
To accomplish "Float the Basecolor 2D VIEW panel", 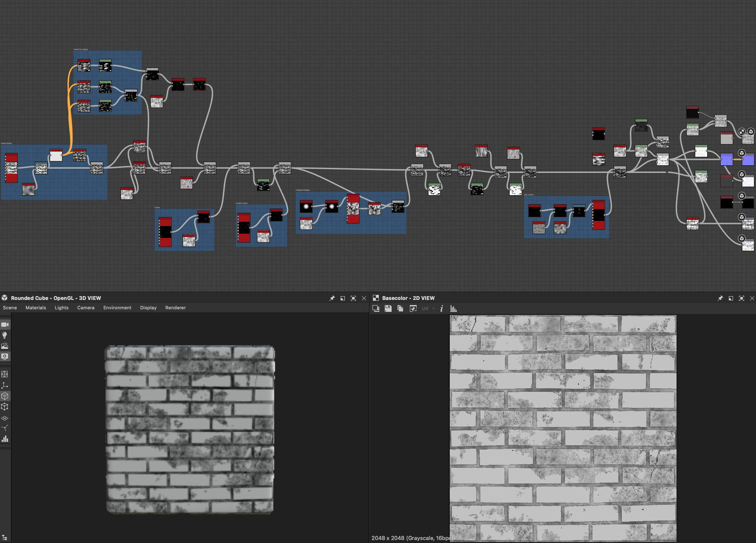I will click(x=731, y=298).
